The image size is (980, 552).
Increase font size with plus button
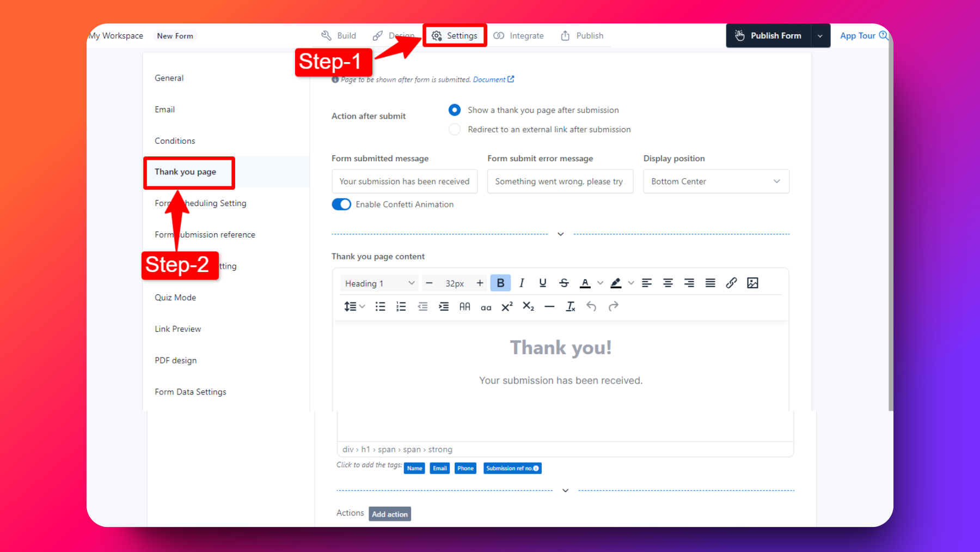tap(480, 283)
